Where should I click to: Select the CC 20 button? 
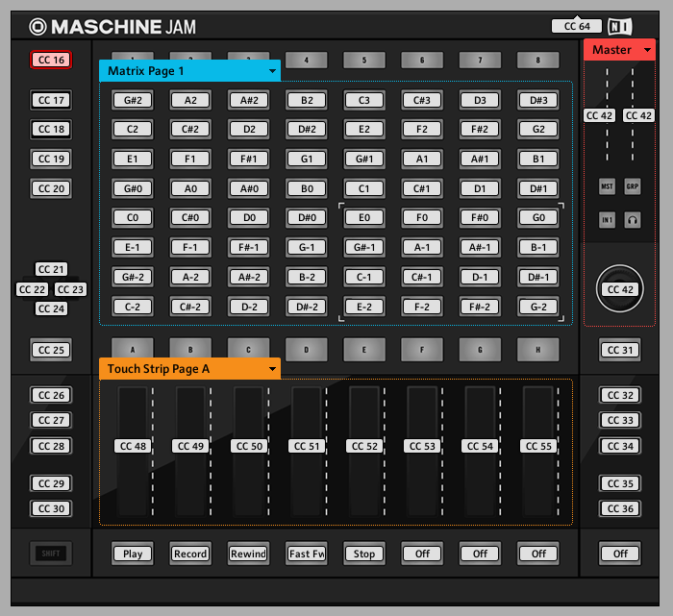[51, 188]
